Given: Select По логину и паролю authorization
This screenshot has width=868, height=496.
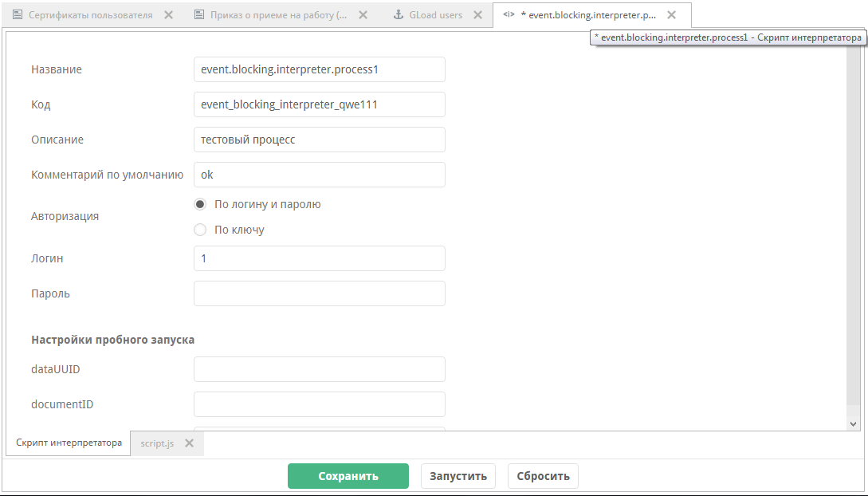Looking at the screenshot, I should [200, 204].
